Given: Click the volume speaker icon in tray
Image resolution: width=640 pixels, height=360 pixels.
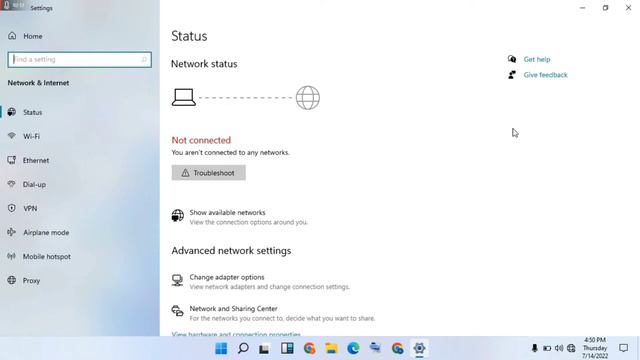Looking at the screenshot, I should (x=559, y=348).
